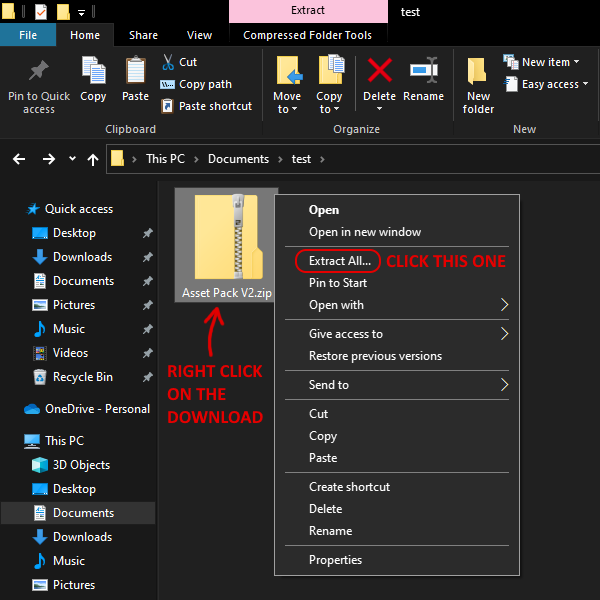Choose Properties in the context menu
600x600 pixels.
[x=335, y=560]
